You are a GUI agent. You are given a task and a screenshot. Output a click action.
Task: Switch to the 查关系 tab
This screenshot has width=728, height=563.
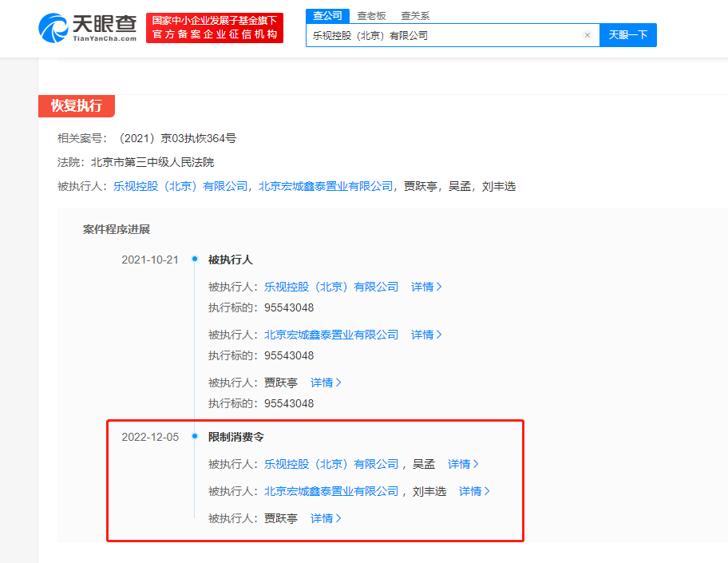point(415,16)
